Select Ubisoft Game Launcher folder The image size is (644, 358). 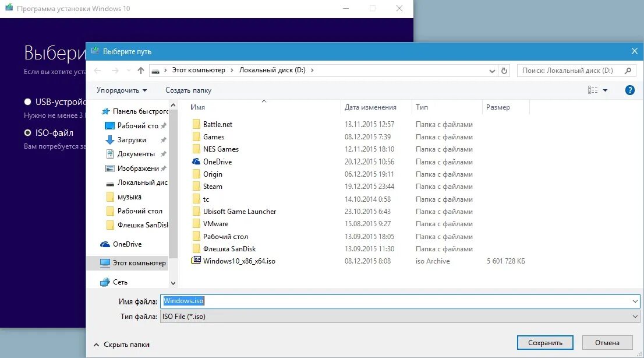(x=239, y=212)
